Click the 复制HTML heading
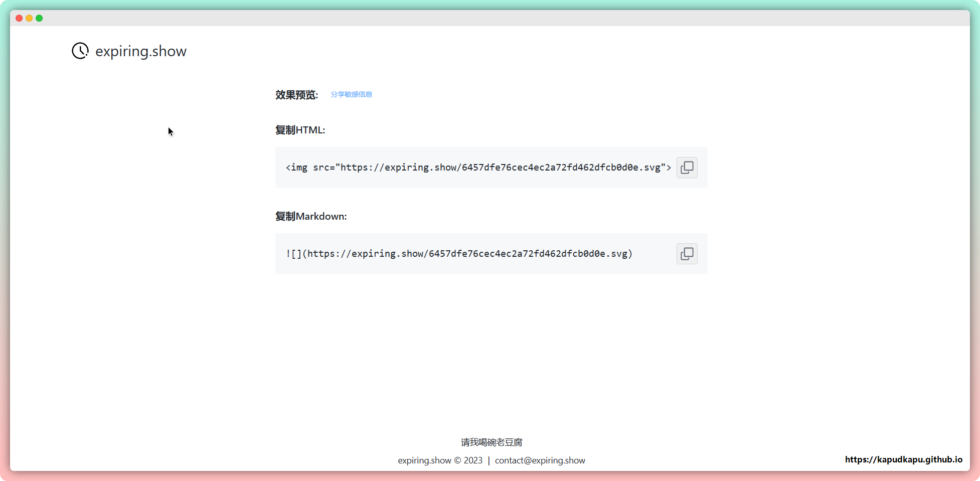 (x=300, y=130)
